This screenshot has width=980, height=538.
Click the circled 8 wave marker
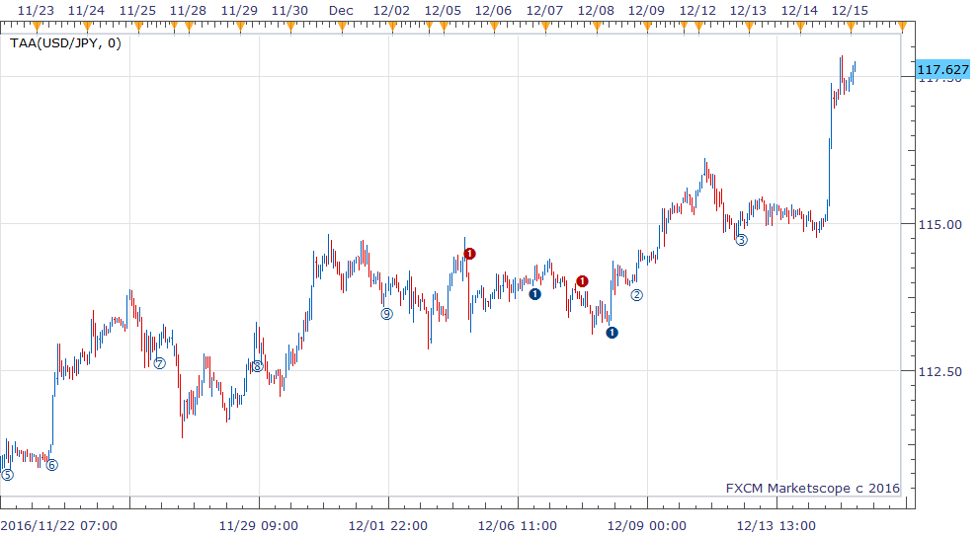[x=257, y=366]
